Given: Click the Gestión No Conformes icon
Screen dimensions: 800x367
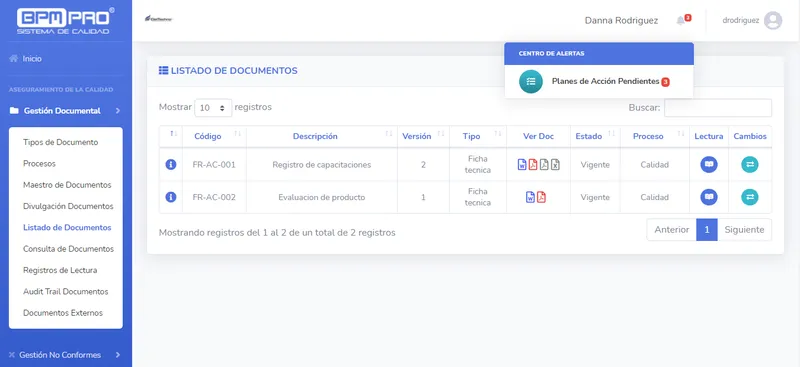Looking at the screenshot, I should [12, 355].
